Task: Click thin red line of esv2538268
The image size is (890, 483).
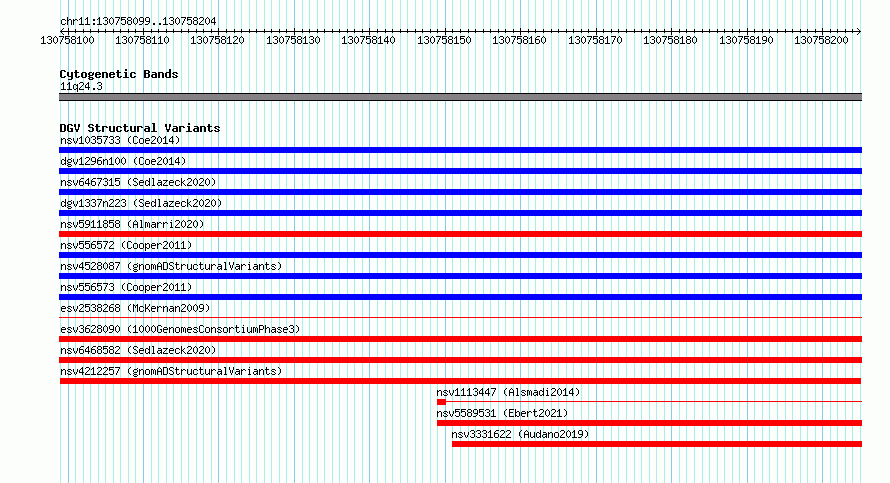Action: [x=460, y=317]
